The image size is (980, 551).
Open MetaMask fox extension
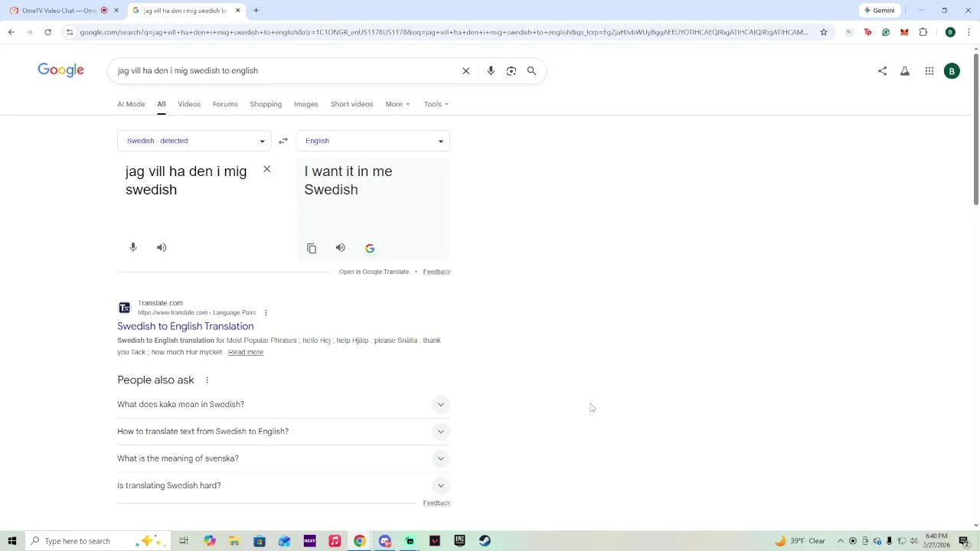tap(904, 32)
